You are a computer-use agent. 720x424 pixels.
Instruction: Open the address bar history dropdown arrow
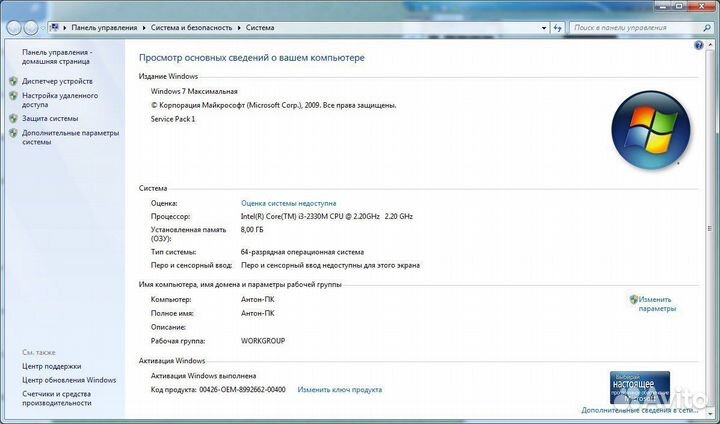544,28
